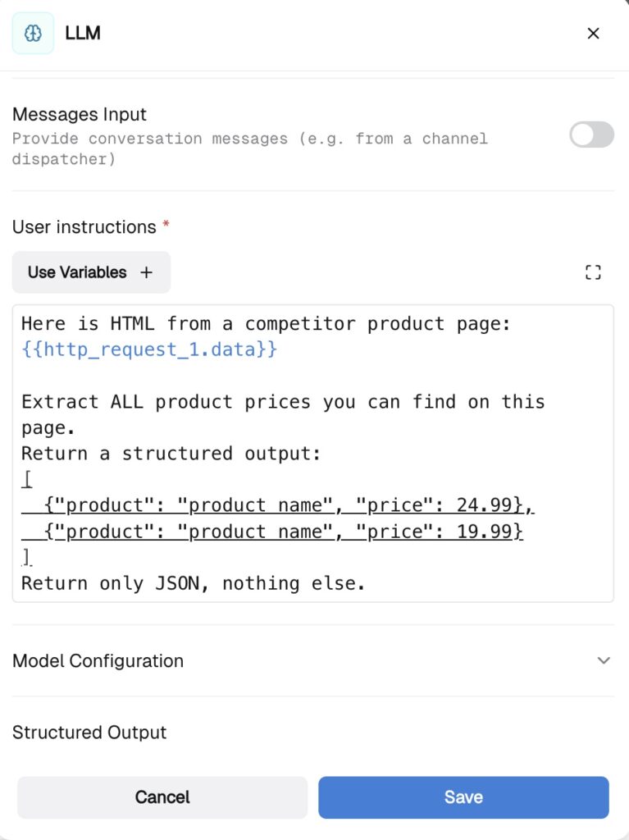The width and height of the screenshot is (629, 840).
Task: Save the LLM node settings
Action: [x=463, y=797]
